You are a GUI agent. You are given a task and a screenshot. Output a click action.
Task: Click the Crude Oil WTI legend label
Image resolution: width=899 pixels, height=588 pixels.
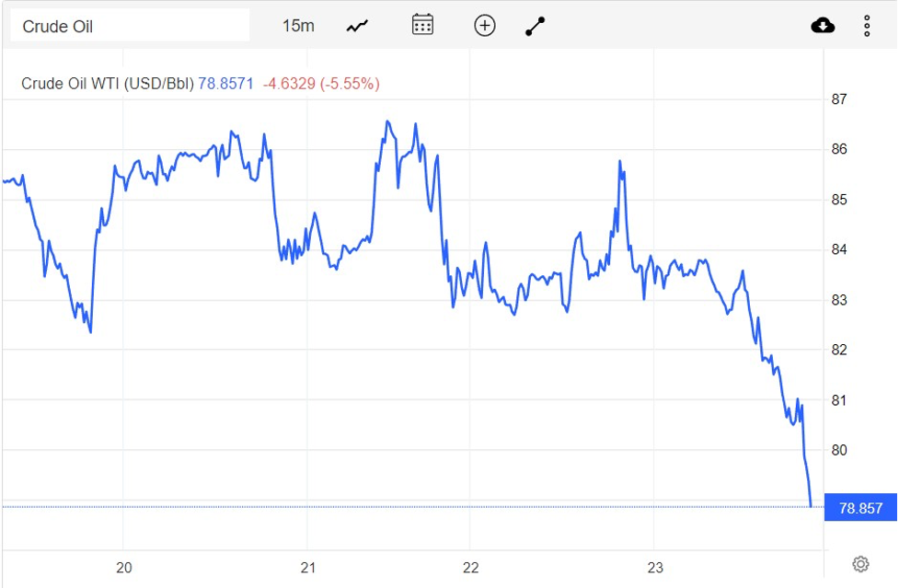(x=108, y=84)
